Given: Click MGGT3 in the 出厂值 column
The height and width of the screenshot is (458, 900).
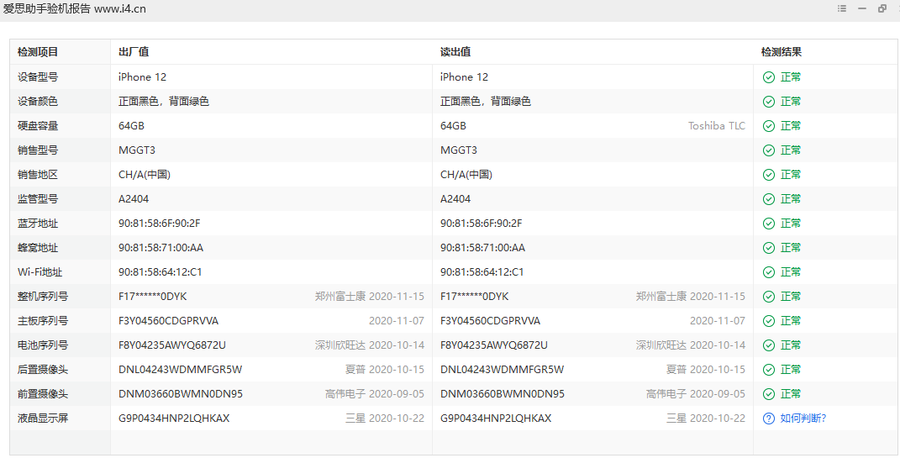Looking at the screenshot, I should pos(137,150).
